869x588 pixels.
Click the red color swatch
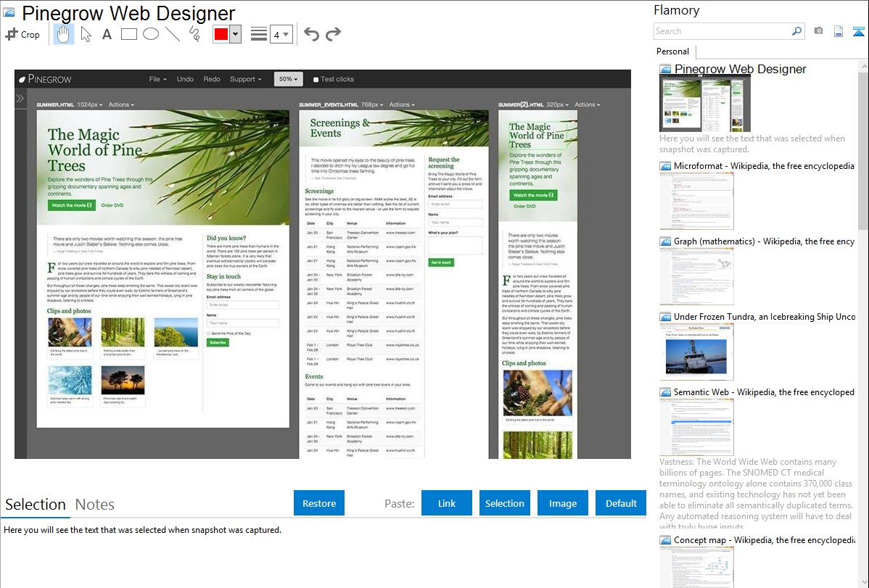[x=221, y=34]
